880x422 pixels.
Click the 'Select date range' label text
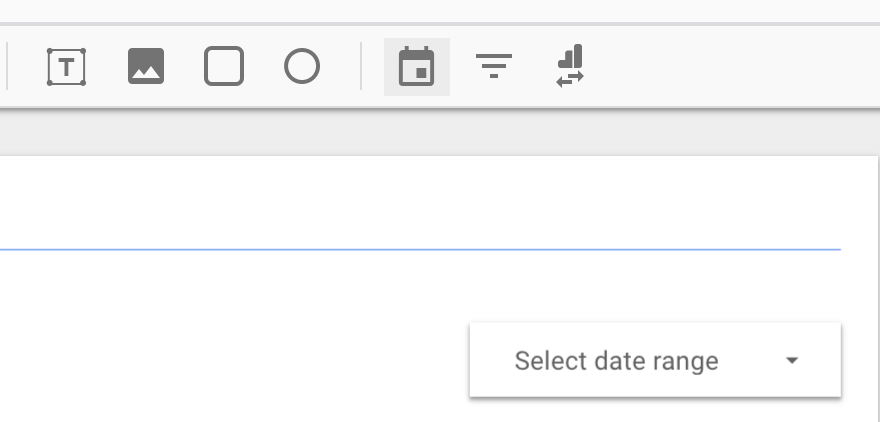[616, 361]
